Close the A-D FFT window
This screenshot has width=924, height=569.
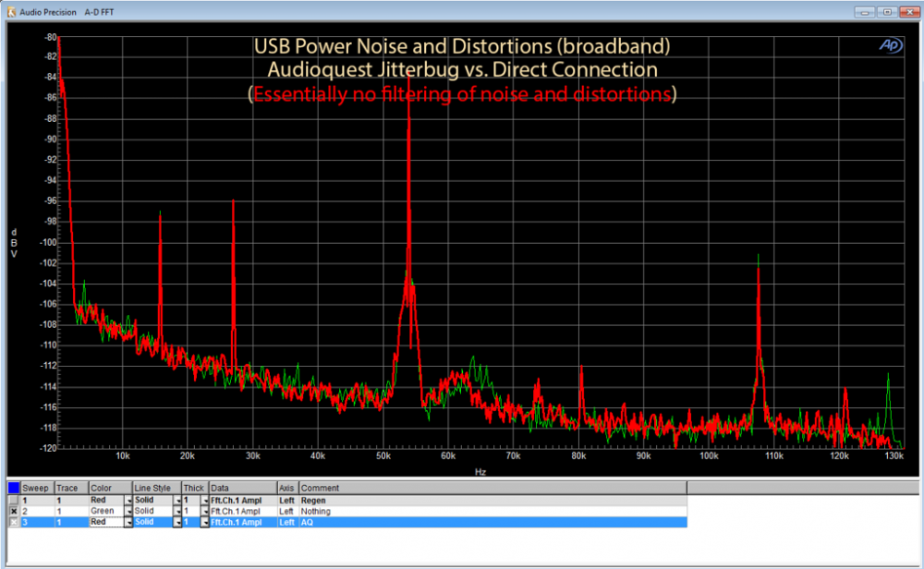(909, 12)
